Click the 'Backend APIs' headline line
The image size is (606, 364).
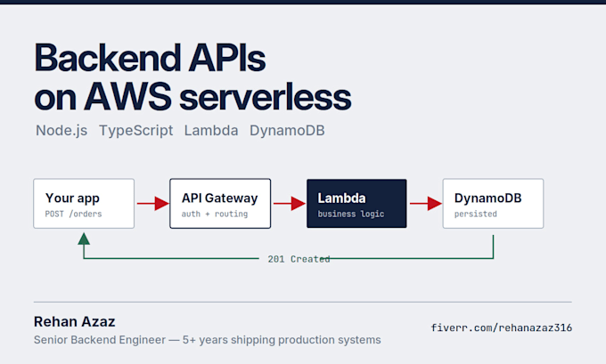(x=150, y=58)
